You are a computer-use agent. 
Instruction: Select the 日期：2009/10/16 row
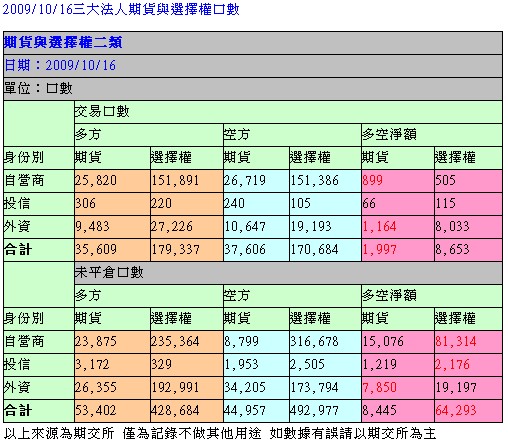tap(253, 65)
